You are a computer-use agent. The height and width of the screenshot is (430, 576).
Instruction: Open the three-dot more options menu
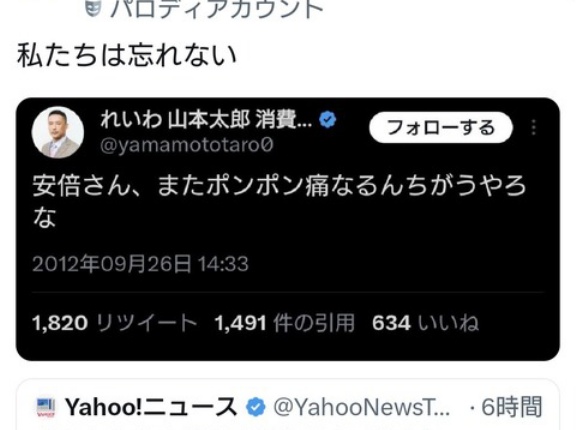[x=534, y=127]
